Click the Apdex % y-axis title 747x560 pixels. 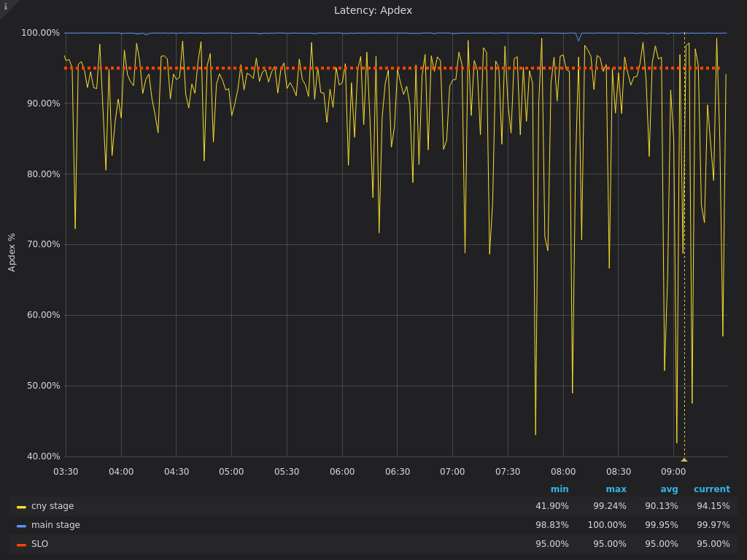coord(12,252)
